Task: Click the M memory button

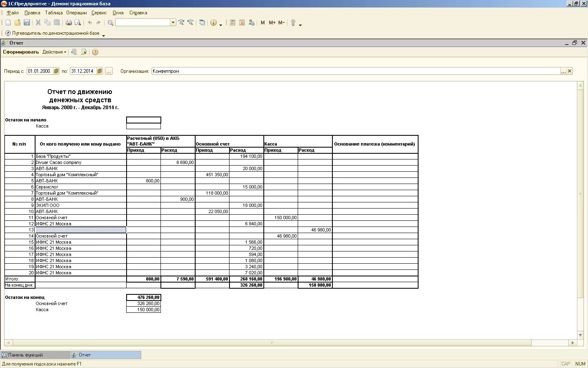Action: tap(263, 23)
